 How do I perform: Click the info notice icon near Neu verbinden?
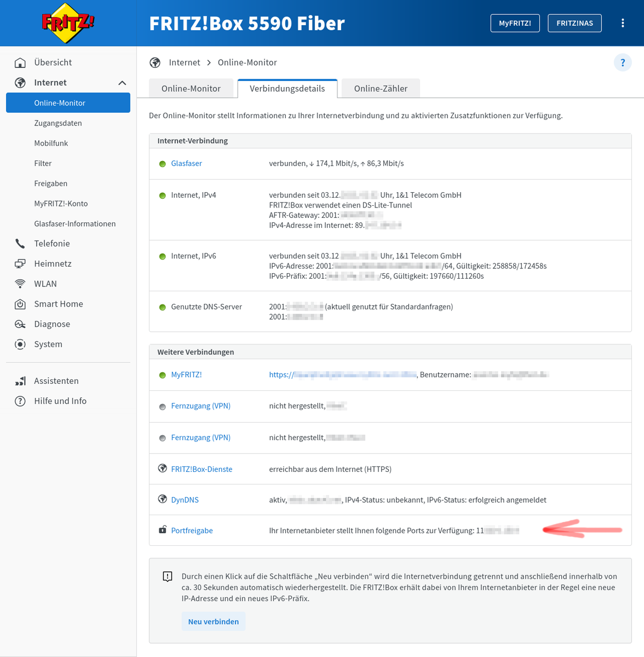pyautogui.click(x=168, y=577)
